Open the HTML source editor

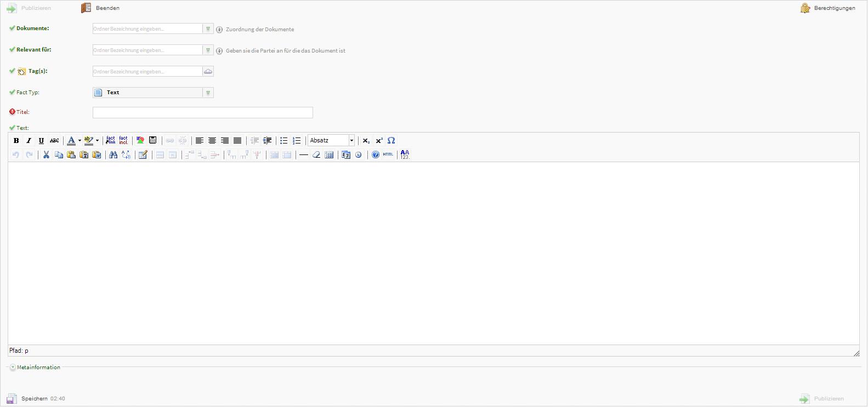click(388, 155)
